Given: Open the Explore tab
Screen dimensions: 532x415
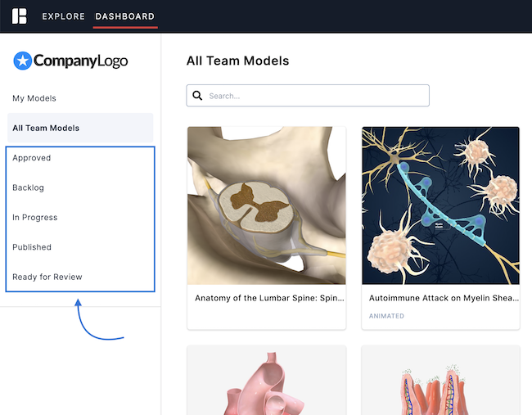Looking at the screenshot, I should pyautogui.click(x=64, y=16).
